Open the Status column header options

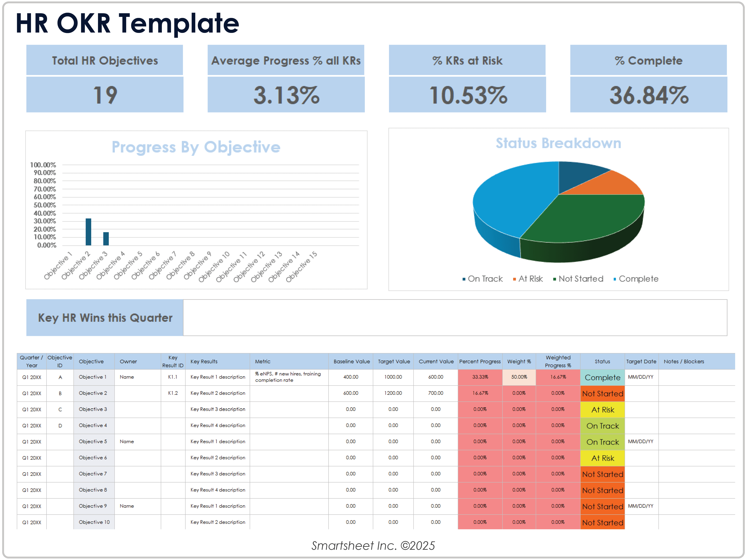point(603,361)
